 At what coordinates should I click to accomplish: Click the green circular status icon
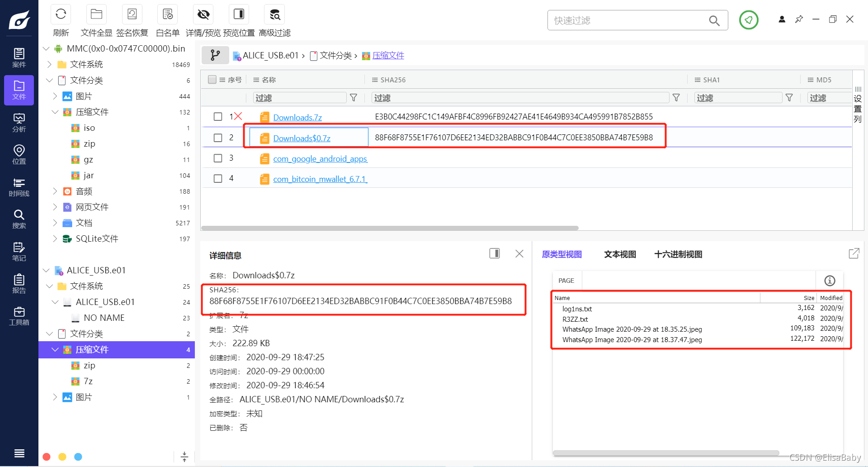pyautogui.click(x=749, y=20)
